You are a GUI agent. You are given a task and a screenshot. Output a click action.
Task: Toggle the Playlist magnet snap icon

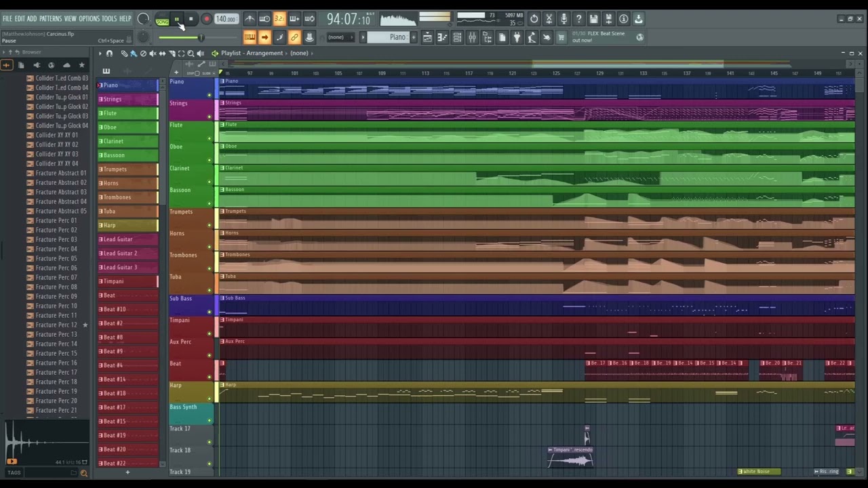tap(109, 54)
